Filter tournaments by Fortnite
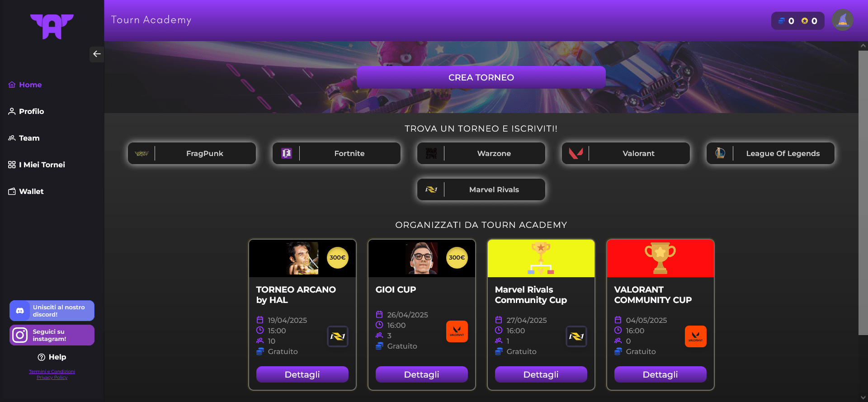The height and width of the screenshot is (402, 868). point(336,153)
